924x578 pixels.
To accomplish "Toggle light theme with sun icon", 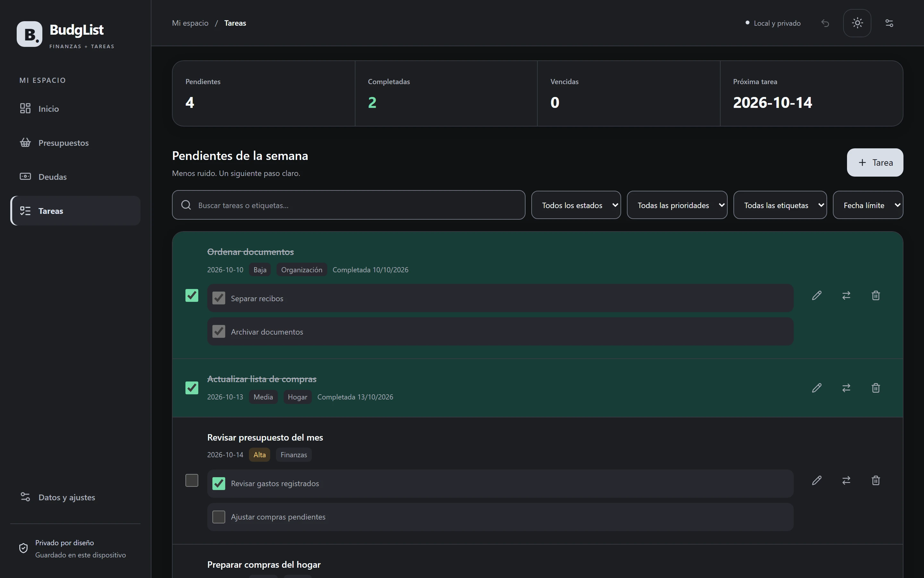I will point(857,23).
